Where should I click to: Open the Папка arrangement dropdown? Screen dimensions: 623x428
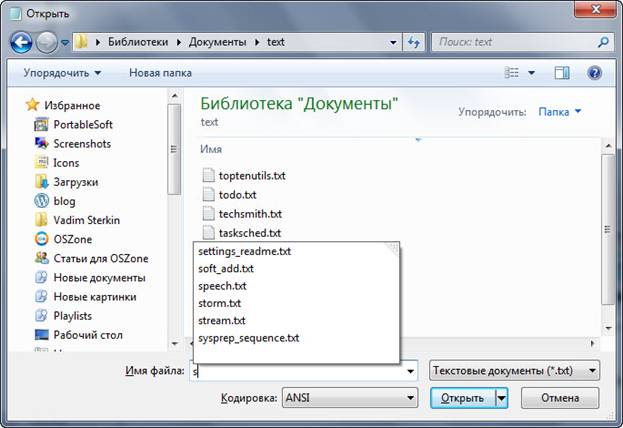point(559,112)
